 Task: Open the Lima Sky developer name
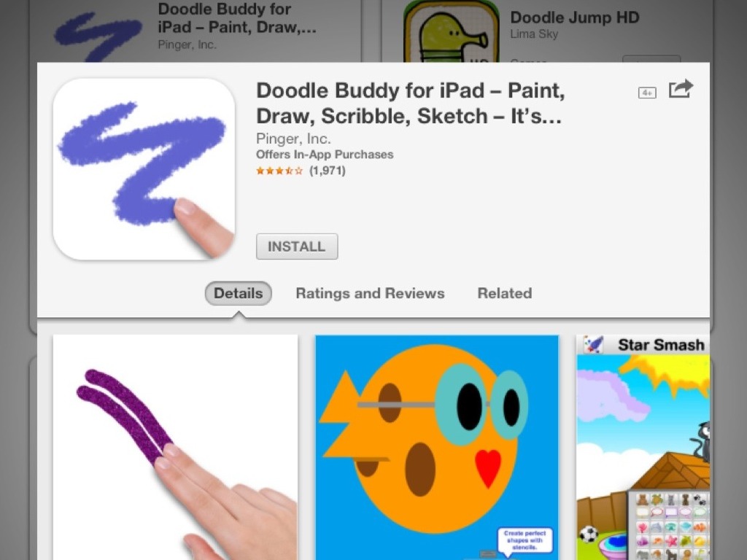pyautogui.click(x=534, y=34)
